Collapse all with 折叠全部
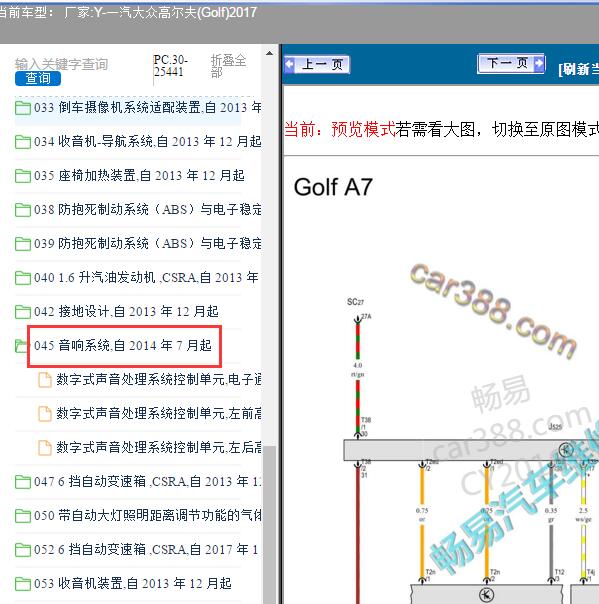Screen dimensions: 599x604 tap(228, 66)
